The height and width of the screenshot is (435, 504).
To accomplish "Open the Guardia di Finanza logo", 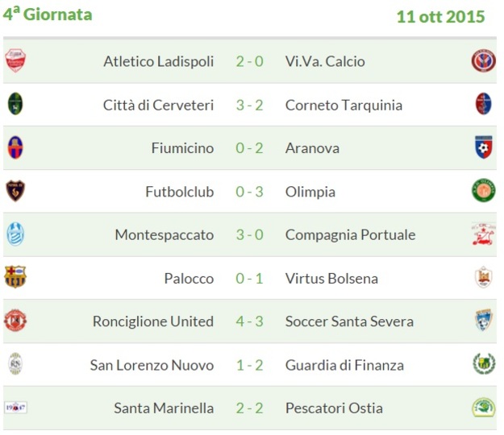I will (x=483, y=364).
